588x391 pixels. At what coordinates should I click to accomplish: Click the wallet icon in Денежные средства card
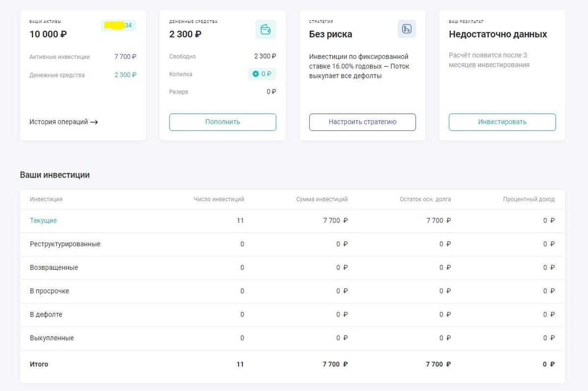click(x=266, y=29)
